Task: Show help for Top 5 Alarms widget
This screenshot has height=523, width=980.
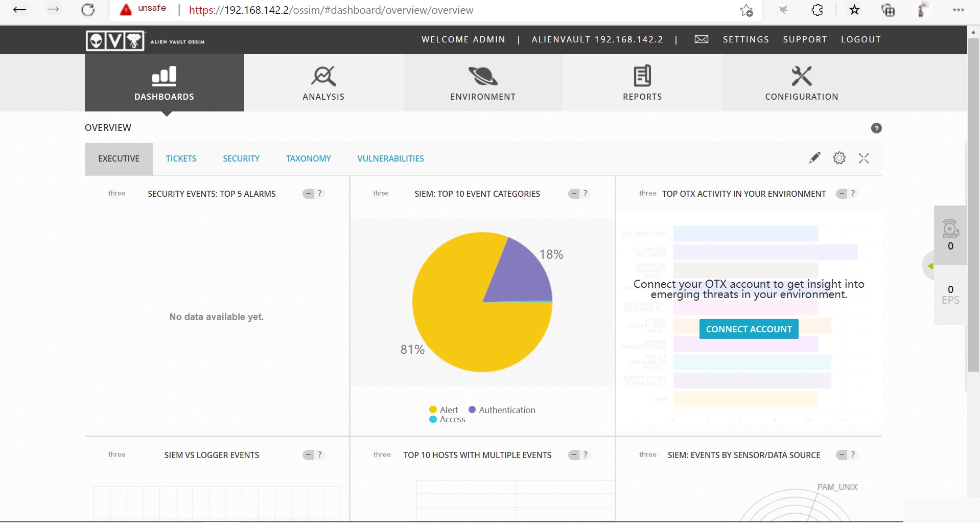Action: tap(320, 194)
